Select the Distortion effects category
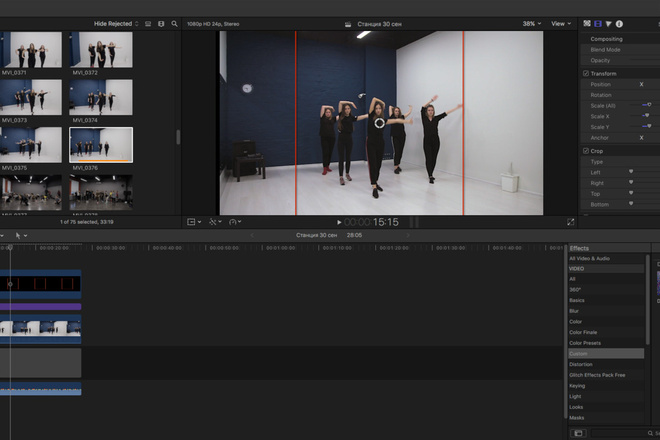 point(606,365)
